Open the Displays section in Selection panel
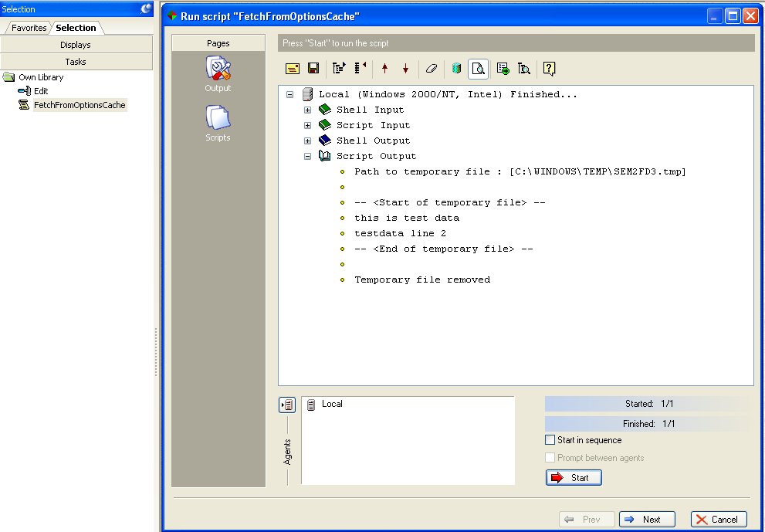Screen dimensions: 765x532 (x=76, y=45)
